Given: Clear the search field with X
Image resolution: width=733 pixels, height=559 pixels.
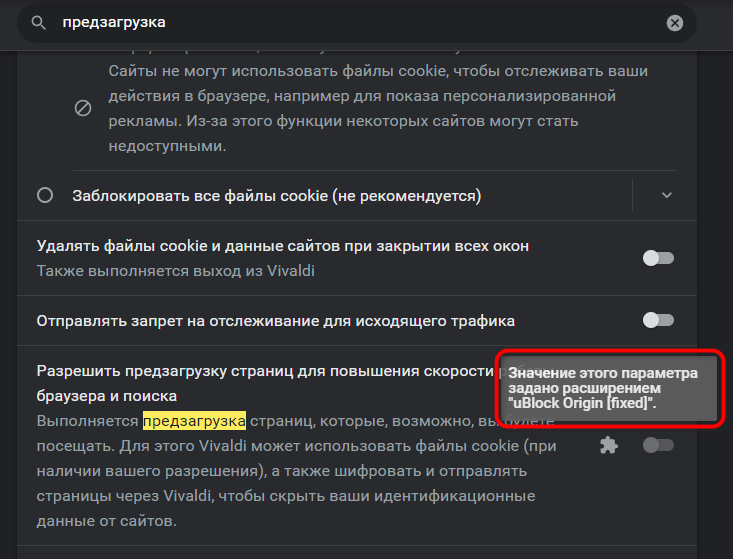Looking at the screenshot, I should coord(675,23).
